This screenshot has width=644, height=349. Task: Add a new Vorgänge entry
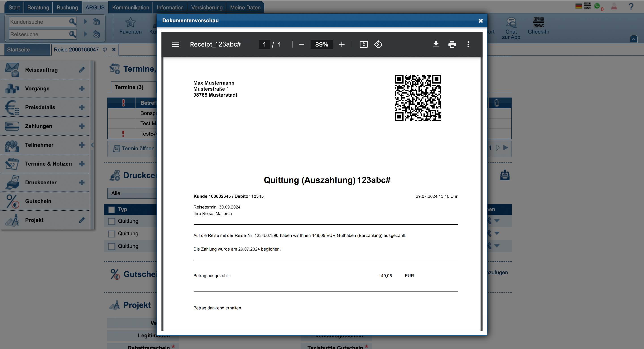tap(82, 89)
